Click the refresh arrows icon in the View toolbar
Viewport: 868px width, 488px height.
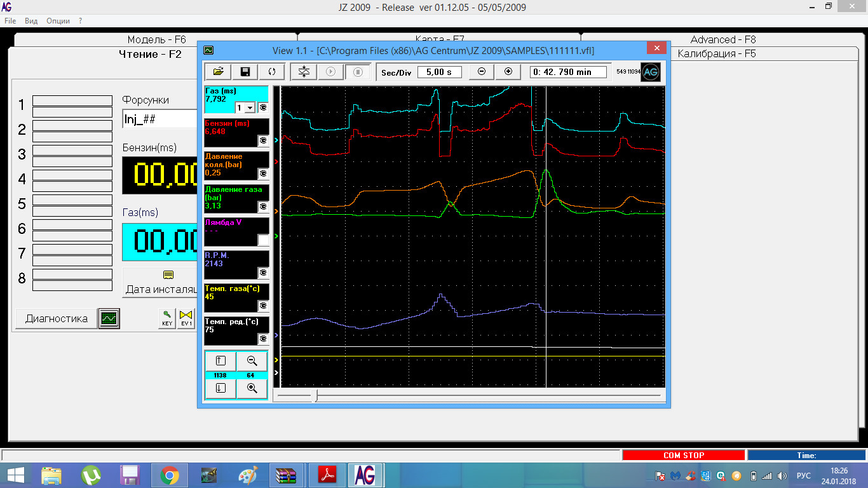(272, 72)
